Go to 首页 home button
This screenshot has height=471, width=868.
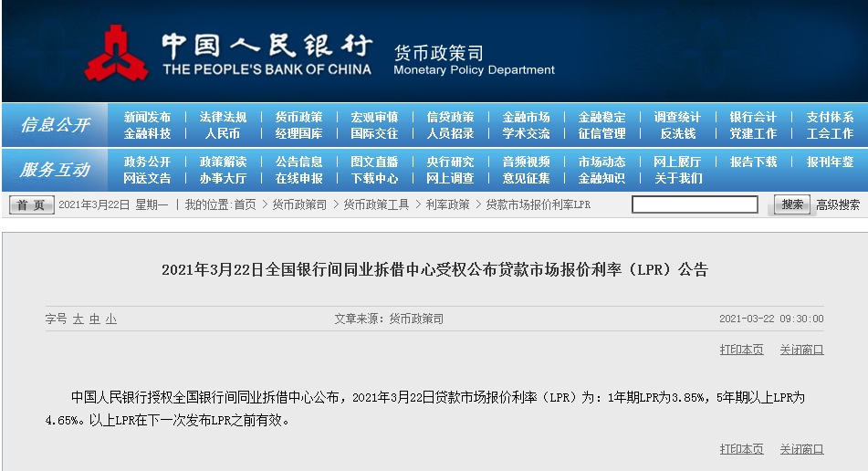[x=32, y=204]
